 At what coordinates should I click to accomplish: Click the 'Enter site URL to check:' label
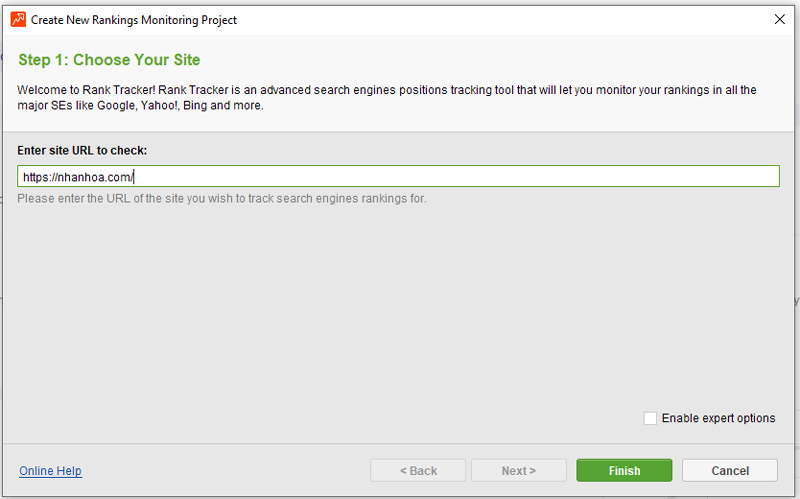pos(82,151)
